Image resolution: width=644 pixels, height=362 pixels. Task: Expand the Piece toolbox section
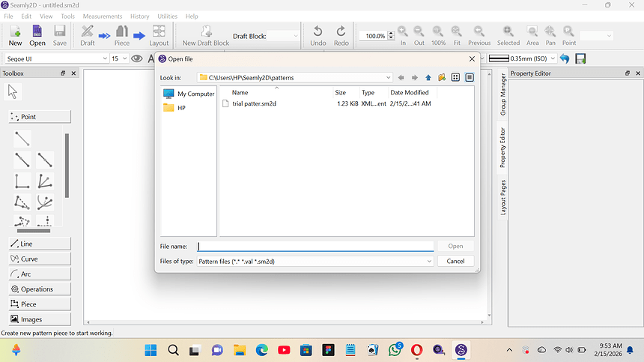40,304
